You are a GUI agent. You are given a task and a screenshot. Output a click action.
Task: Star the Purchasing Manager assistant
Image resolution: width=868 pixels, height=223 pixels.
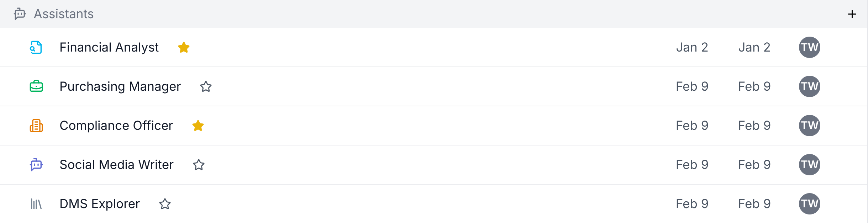(206, 86)
